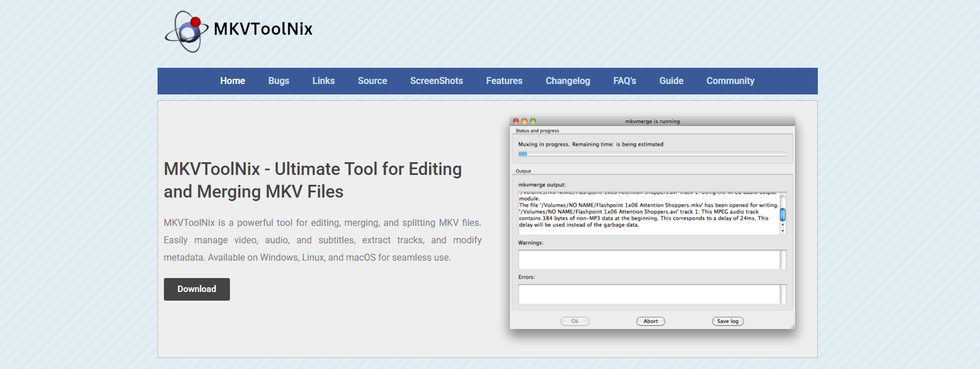Click the Ok button in mkvmerge screenshot
This screenshot has height=369, width=980.
tap(575, 321)
